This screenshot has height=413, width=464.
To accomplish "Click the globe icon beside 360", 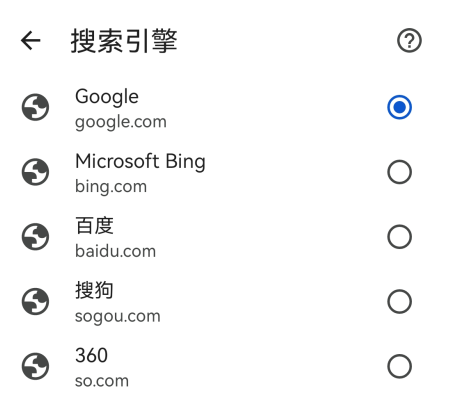I will click(x=35, y=366).
